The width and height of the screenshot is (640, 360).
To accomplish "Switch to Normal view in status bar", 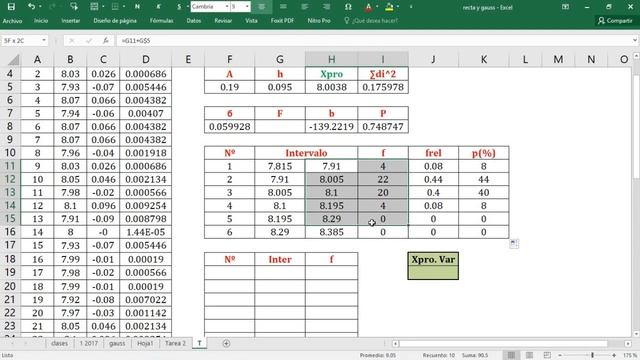I will [x=511, y=355].
